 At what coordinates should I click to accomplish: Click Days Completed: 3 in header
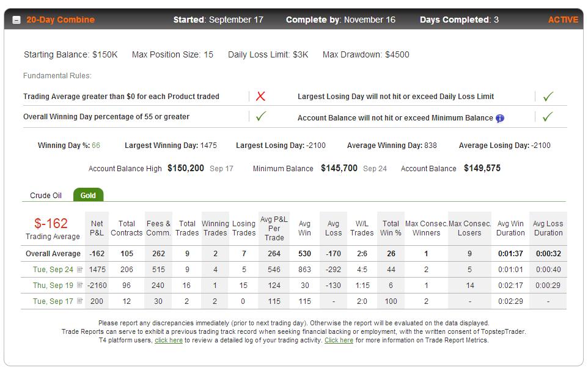click(460, 20)
